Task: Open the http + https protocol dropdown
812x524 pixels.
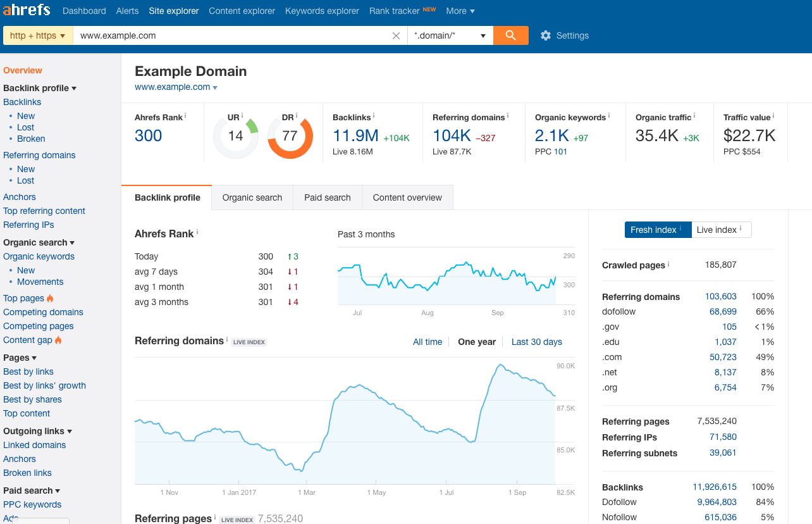Action: coord(38,35)
